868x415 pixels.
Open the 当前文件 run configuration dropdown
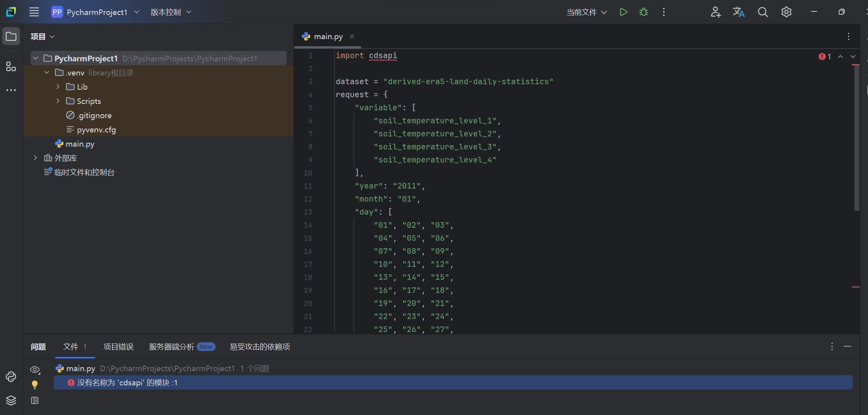click(586, 12)
